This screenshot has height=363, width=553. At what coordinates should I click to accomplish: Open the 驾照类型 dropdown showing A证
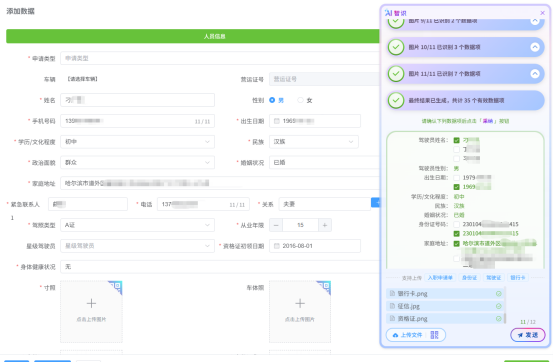click(x=138, y=225)
